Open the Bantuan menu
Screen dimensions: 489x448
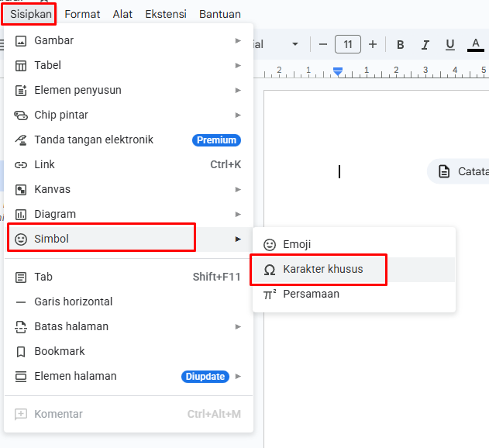tap(219, 14)
